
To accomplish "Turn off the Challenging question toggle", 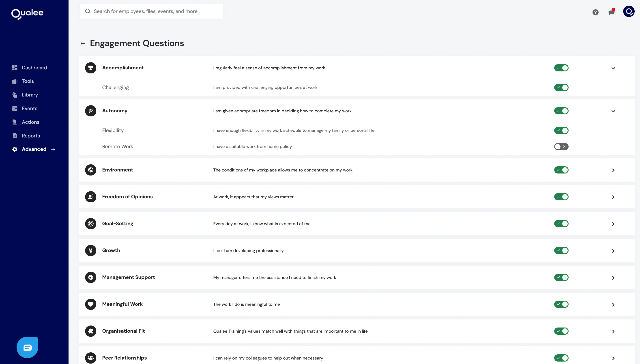I will 561,88.
